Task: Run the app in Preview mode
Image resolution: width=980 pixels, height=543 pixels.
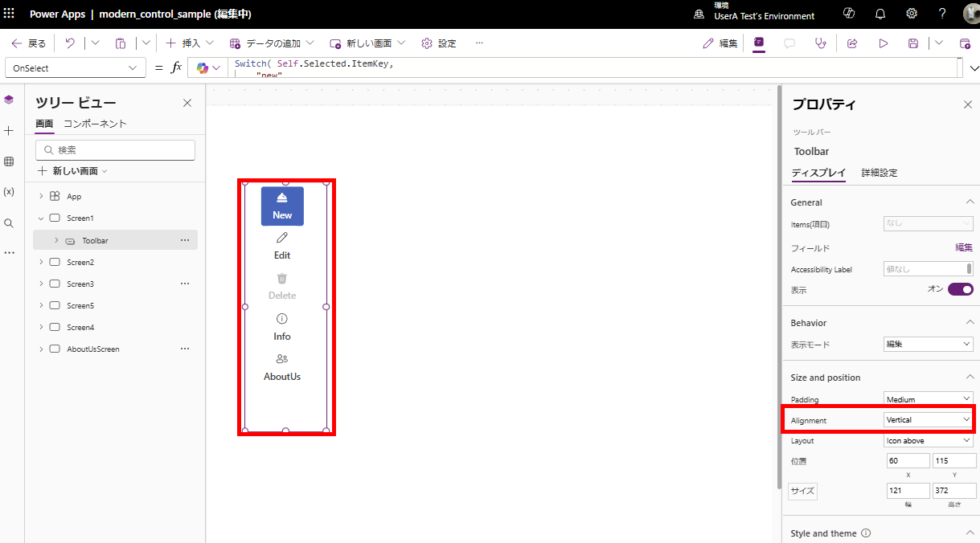Action: coord(884,43)
